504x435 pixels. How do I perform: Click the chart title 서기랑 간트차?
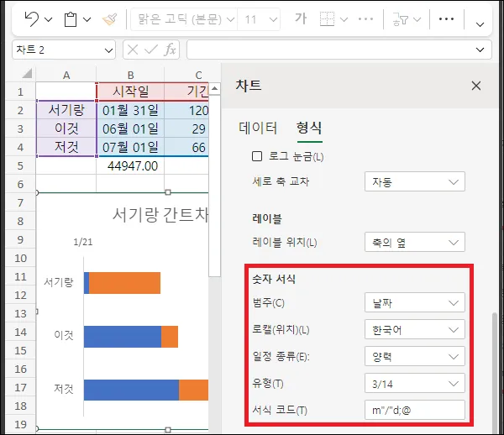click(160, 215)
